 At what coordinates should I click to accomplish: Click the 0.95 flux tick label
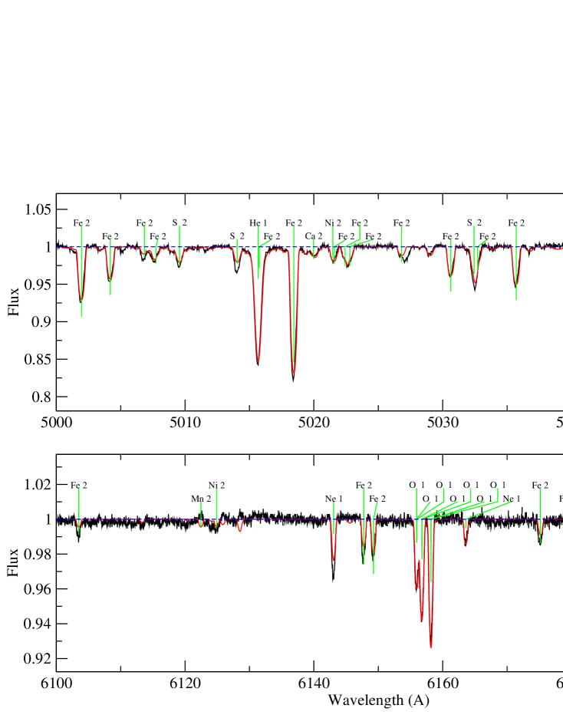tap(38, 284)
